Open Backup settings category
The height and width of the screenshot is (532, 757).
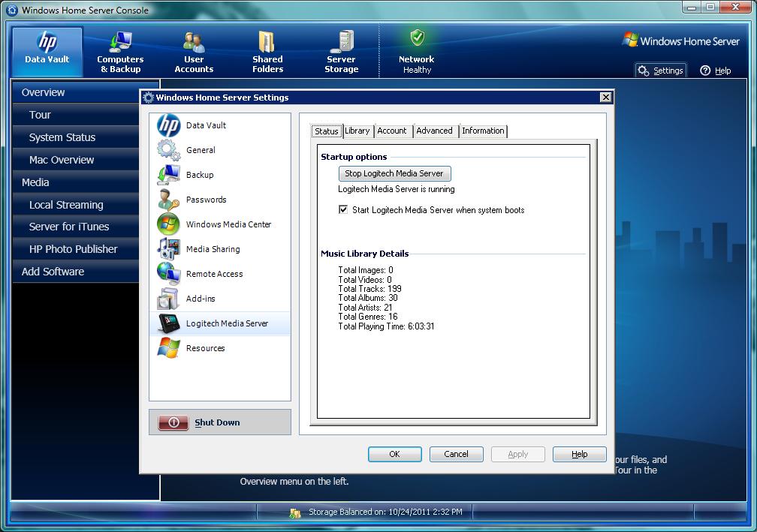point(200,175)
